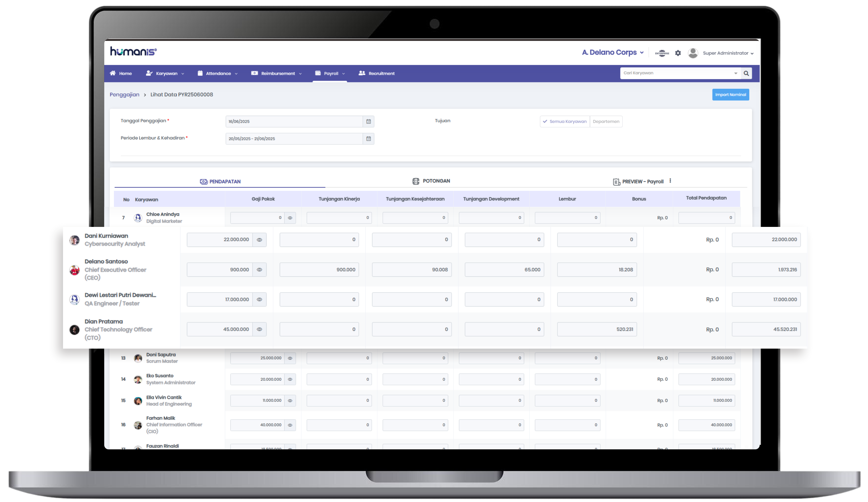Click Dani Kurniawan's avatar
868x502 pixels.
74,240
